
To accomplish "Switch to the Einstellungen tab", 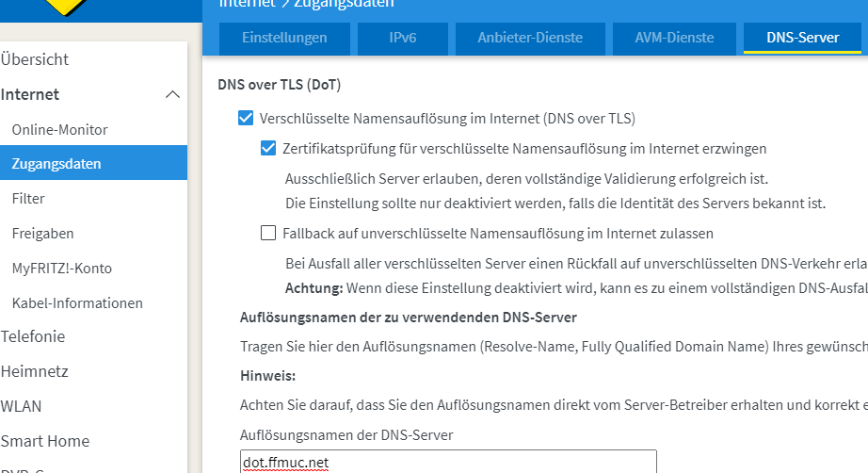I will pyautogui.click(x=284, y=39).
